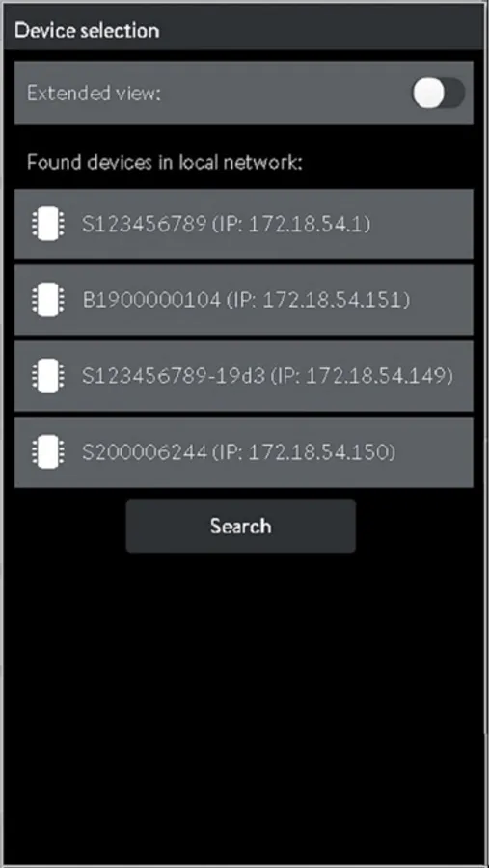Image resolution: width=489 pixels, height=868 pixels.
Task: Select device S123456789 with IP 172.18.54.1
Action: 244,224
